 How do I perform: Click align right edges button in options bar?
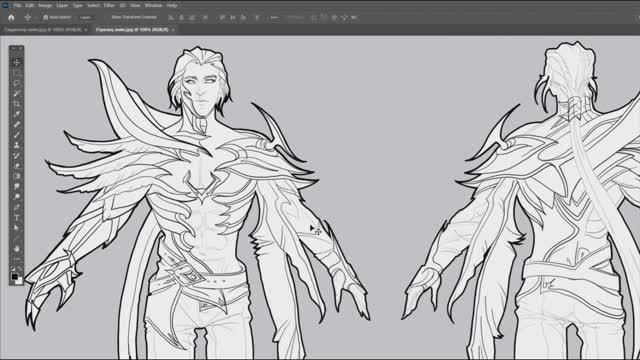pos(192,18)
